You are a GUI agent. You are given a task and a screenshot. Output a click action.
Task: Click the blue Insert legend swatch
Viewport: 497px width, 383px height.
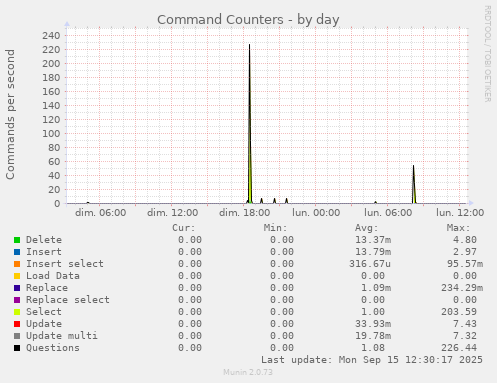coord(17,252)
